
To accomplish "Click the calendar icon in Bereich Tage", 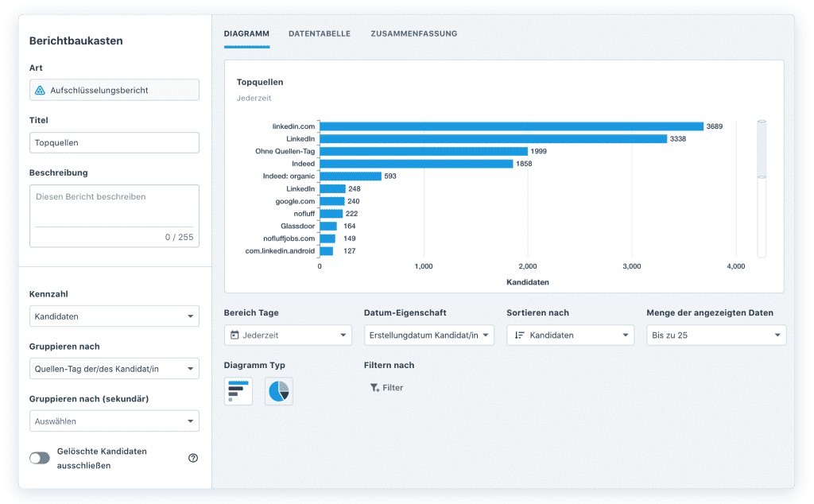I will 235,335.
